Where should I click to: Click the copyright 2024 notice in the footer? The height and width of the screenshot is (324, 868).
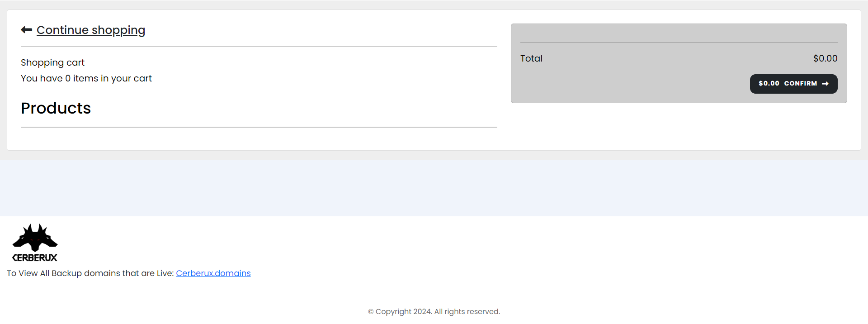point(434,311)
